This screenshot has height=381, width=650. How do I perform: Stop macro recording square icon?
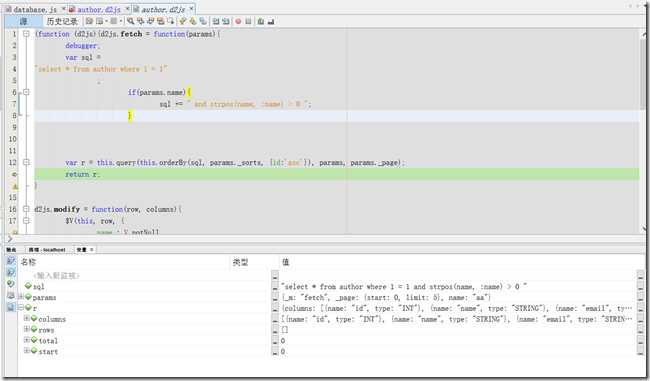[x=248, y=21]
